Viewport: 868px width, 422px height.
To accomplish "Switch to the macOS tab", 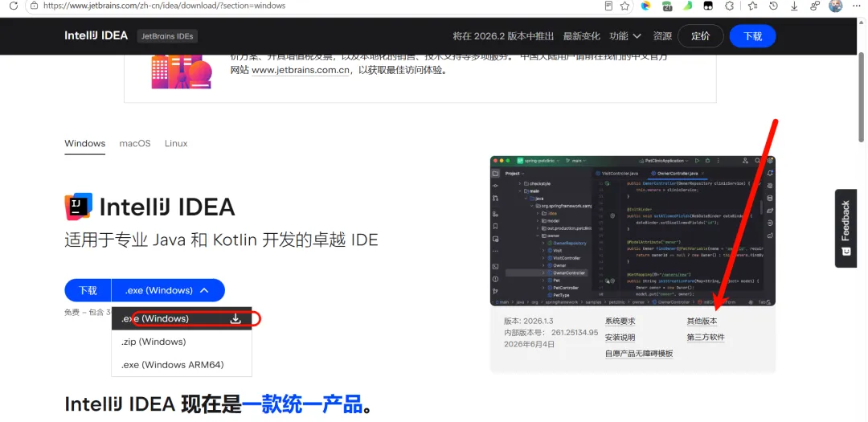I will coord(135,143).
